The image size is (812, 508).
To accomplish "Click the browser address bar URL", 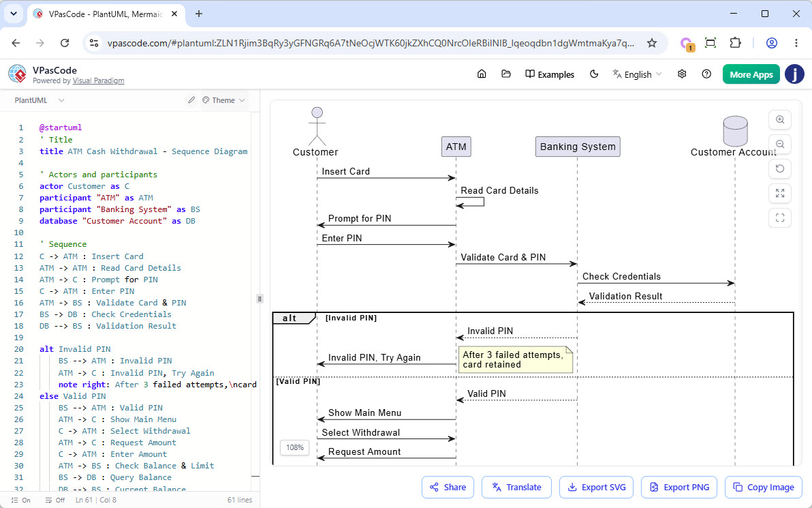I will tap(371, 43).
